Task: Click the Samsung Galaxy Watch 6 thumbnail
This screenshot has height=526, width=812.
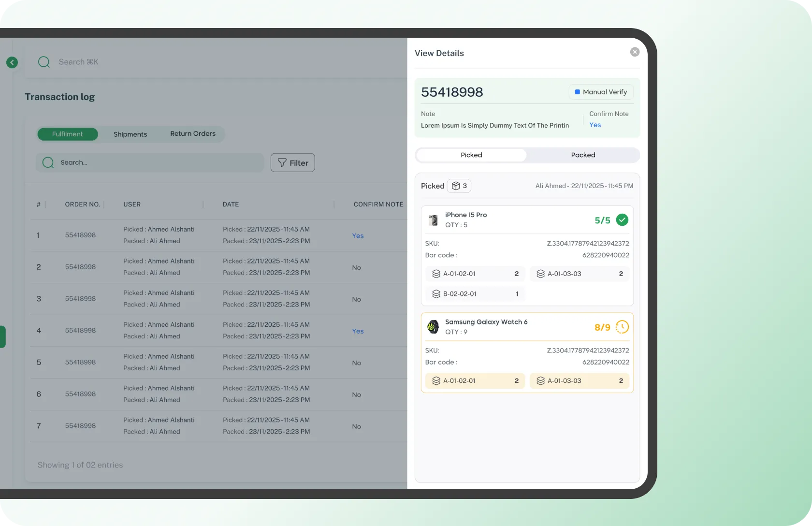Action: (x=433, y=327)
